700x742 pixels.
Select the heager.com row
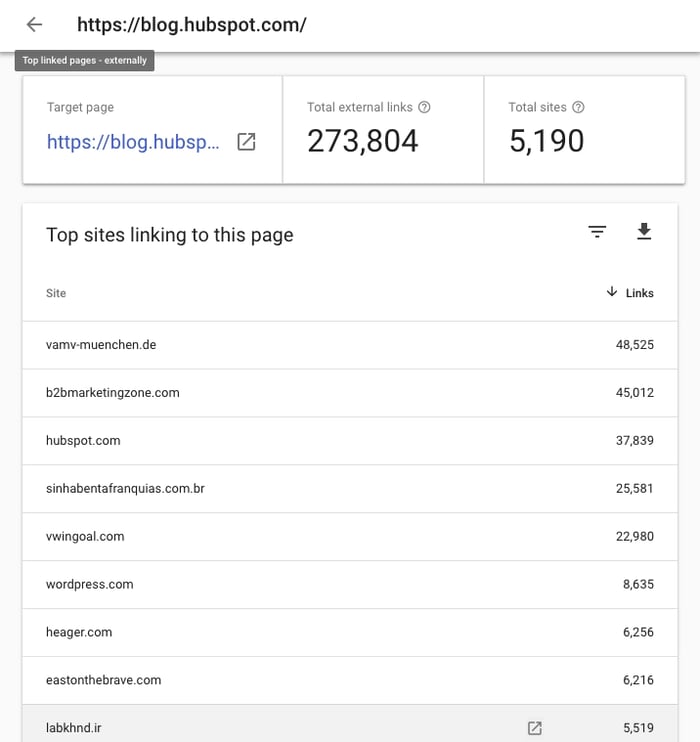point(79,633)
